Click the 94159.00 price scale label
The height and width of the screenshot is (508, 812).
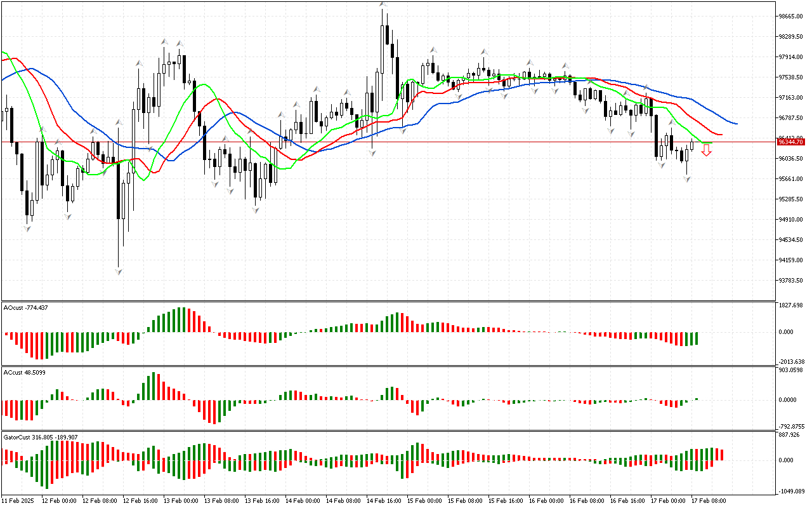(792, 260)
